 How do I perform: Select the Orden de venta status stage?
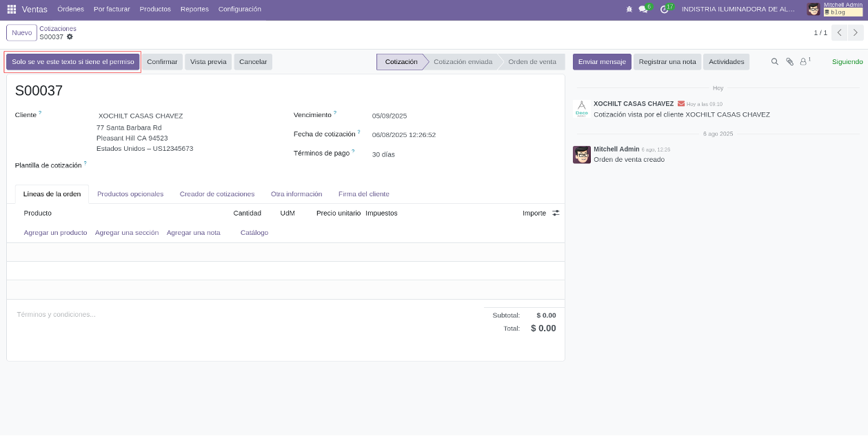click(x=532, y=62)
